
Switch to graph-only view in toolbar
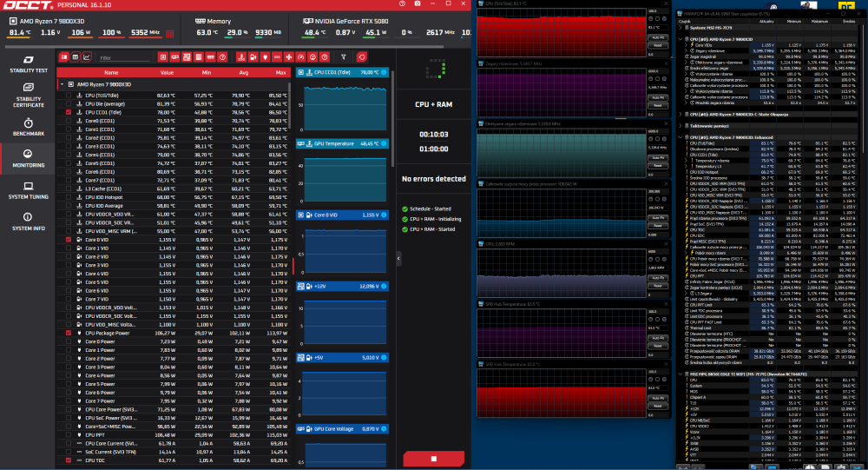(x=87, y=57)
